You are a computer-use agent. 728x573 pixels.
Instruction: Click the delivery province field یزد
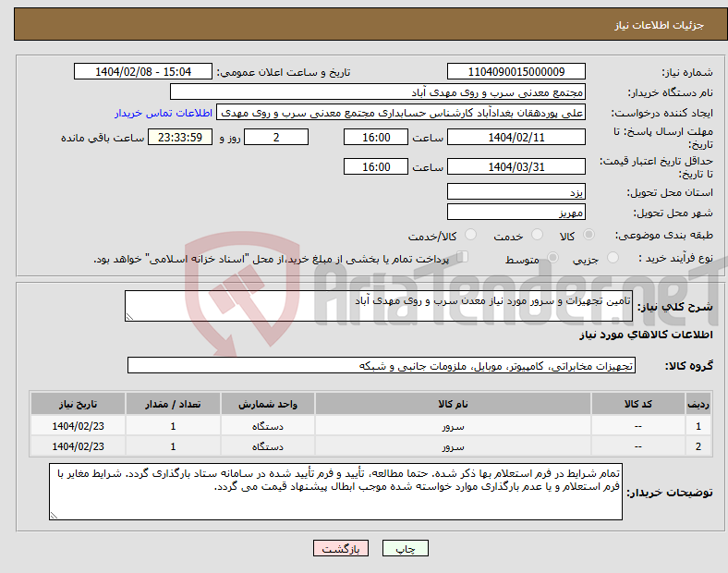click(516, 191)
